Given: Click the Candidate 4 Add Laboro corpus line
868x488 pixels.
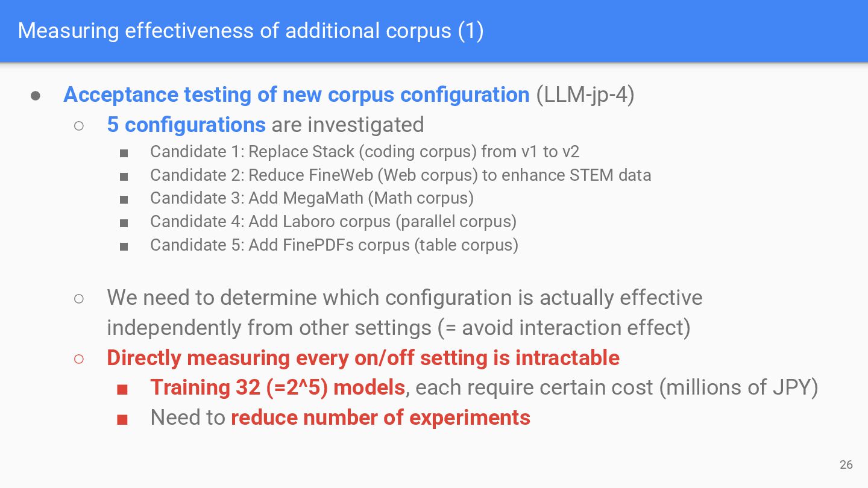Looking at the screenshot, I should (333, 222).
